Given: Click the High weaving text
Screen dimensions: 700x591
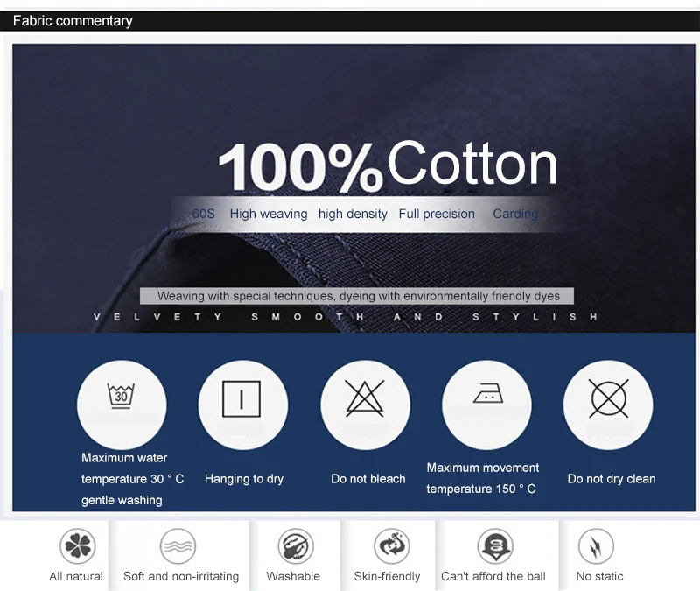Looking at the screenshot, I should click(x=269, y=214).
